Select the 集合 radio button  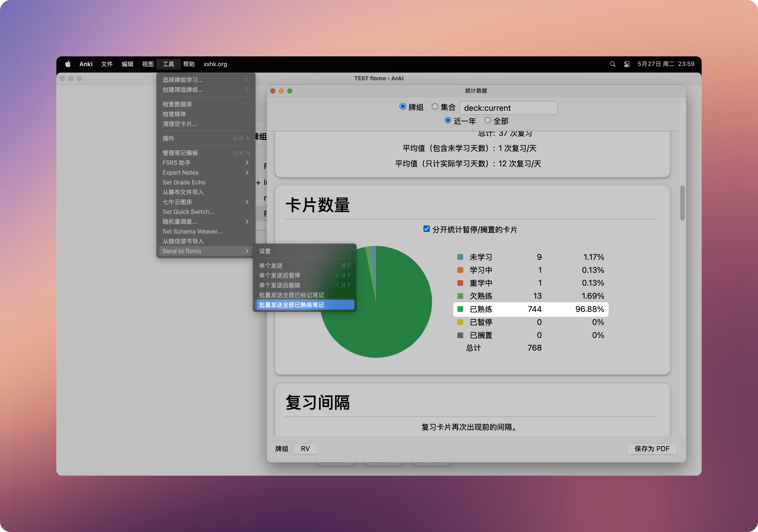tap(435, 107)
